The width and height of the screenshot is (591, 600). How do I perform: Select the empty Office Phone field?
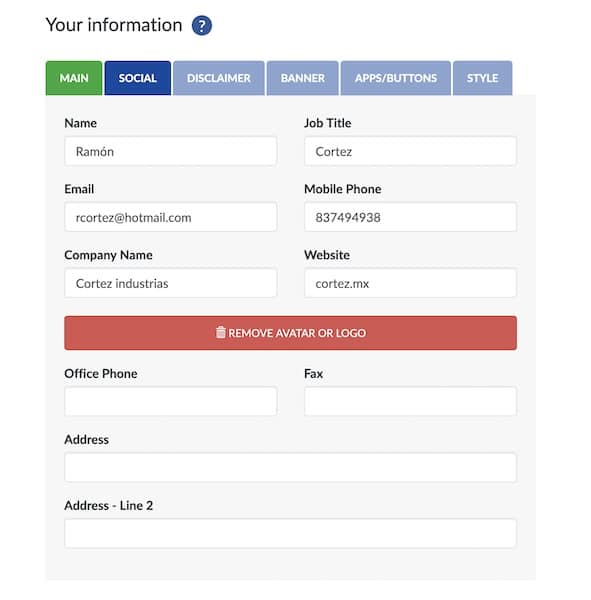(x=170, y=401)
